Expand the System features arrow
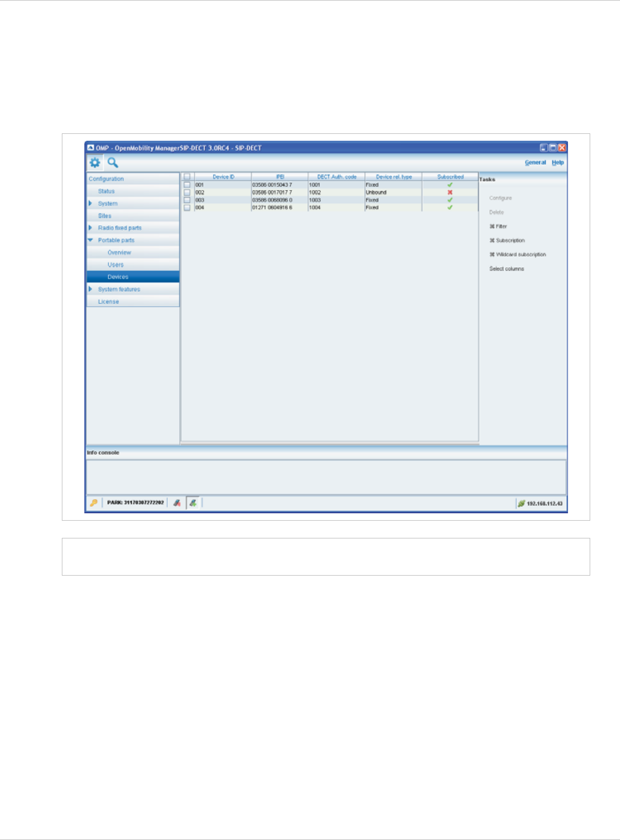The image size is (620, 840). click(x=90, y=289)
